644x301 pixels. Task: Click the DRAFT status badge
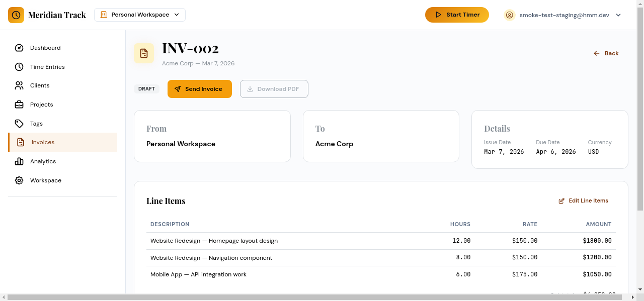coord(146,88)
